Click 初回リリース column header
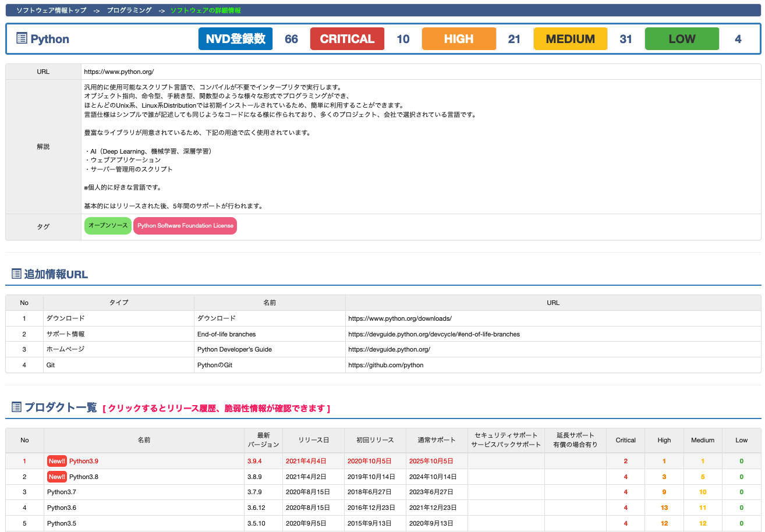The width and height of the screenshot is (765, 532). point(375,440)
